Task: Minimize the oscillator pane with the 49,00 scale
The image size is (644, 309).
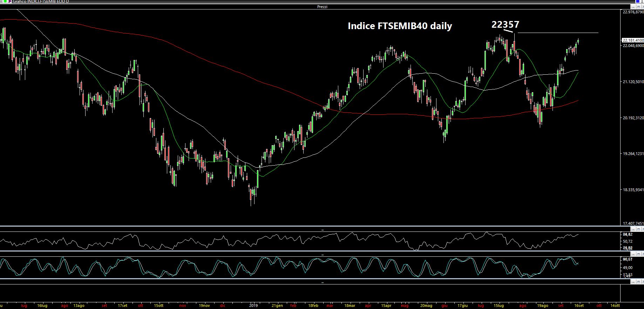Action: pyautogui.click(x=633, y=254)
